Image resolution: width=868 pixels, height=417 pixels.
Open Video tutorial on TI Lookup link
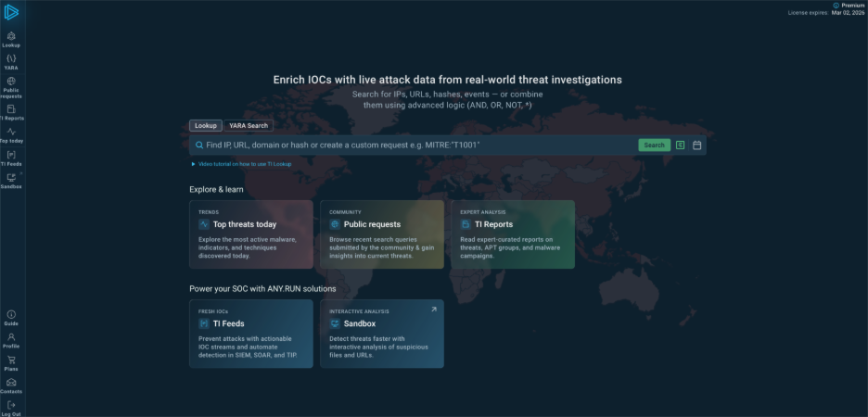(x=245, y=164)
